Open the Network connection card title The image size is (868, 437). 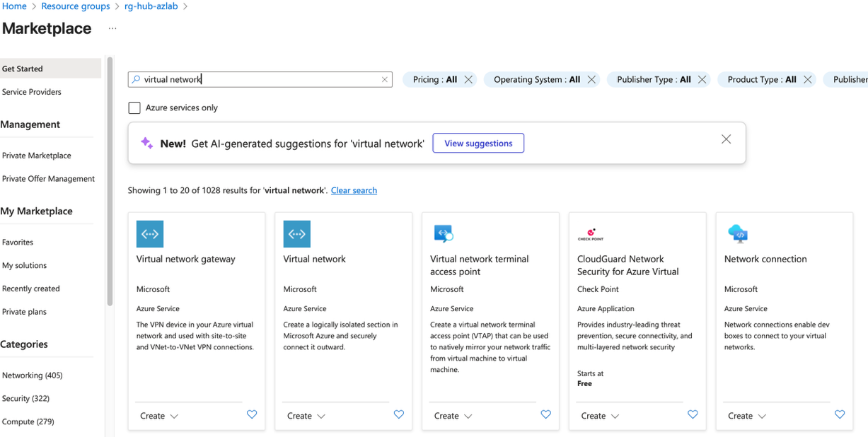point(765,259)
